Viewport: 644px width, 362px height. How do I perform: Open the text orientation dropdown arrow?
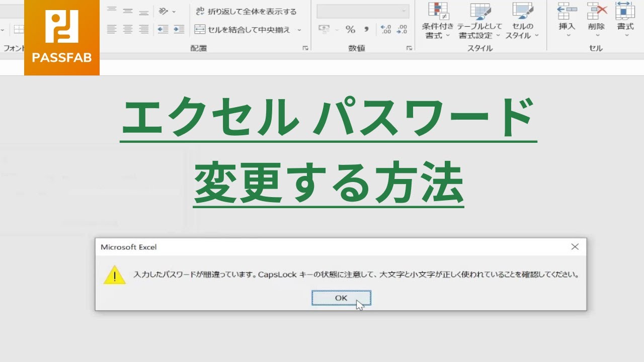point(174,12)
